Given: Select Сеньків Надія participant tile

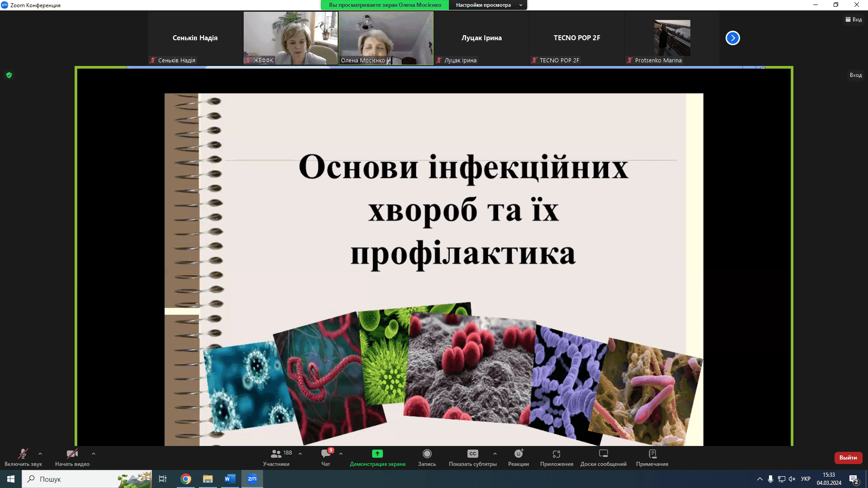Looking at the screenshot, I should tap(195, 38).
